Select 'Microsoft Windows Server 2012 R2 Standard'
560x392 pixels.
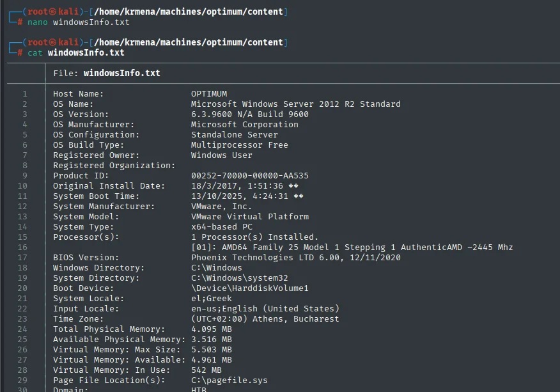pyautogui.click(x=296, y=104)
